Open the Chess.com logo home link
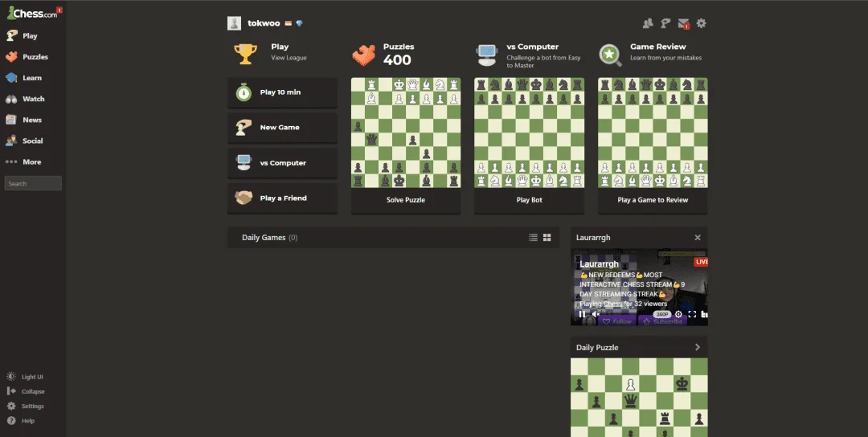 (32, 14)
